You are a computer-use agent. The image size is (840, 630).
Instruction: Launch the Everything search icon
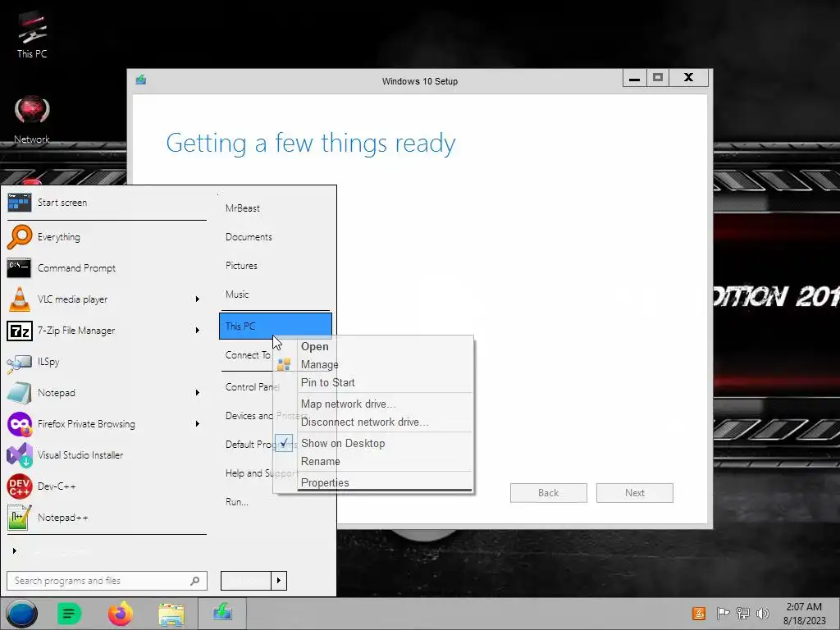click(x=20, y=237)
